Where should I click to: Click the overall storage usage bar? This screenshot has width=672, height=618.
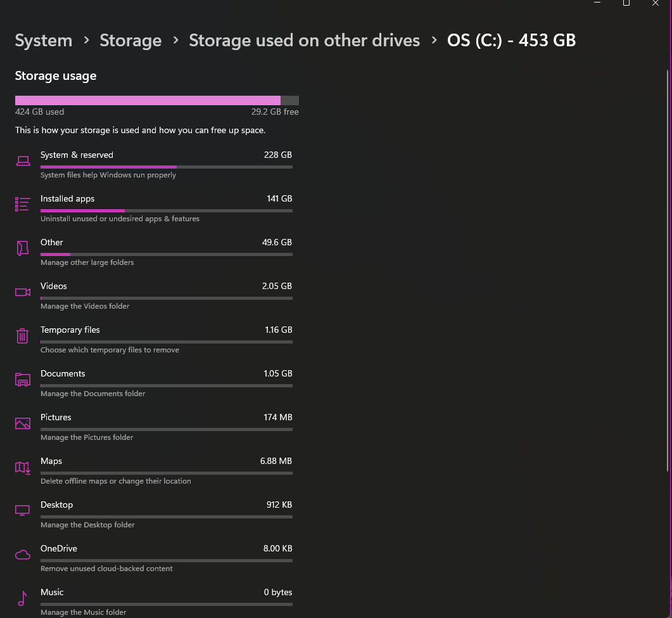(156, 100)
